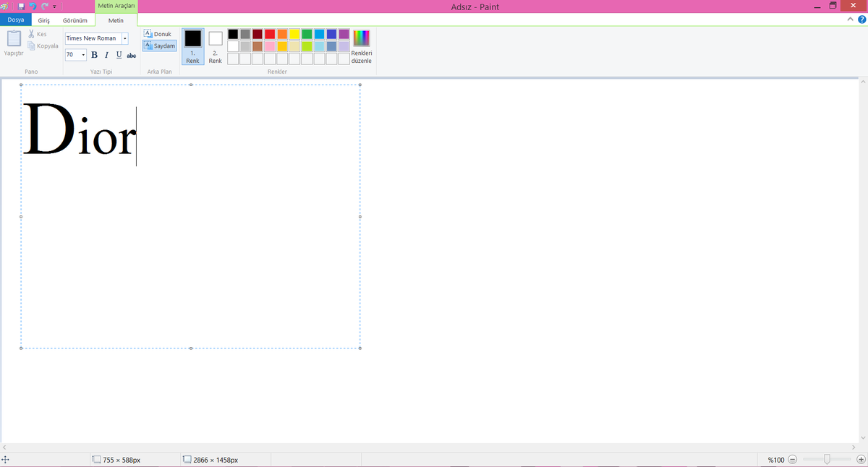Click the Undo arrow in quick access toolbar
This screenshot has width=868, height=467.
[x=32, y=6]
